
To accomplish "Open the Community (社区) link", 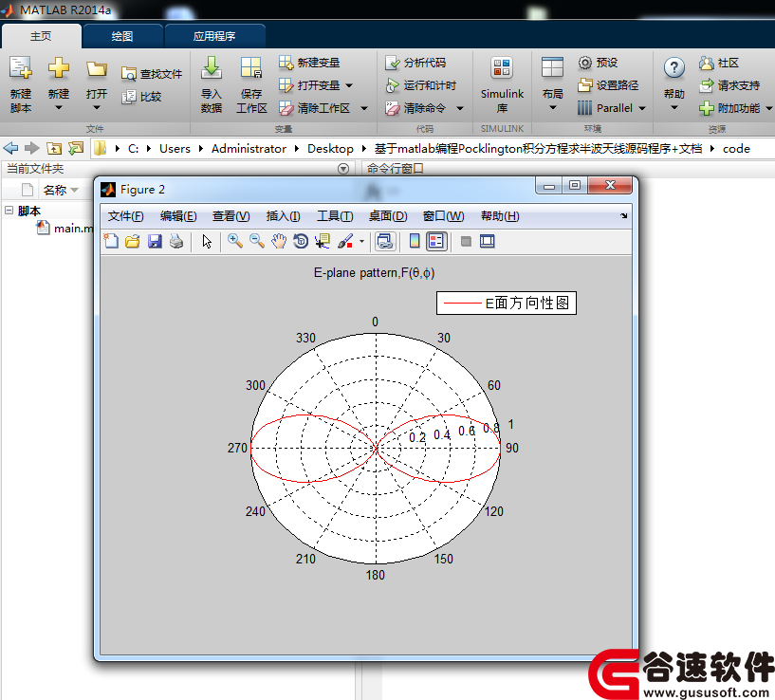I will click(719, 63).
